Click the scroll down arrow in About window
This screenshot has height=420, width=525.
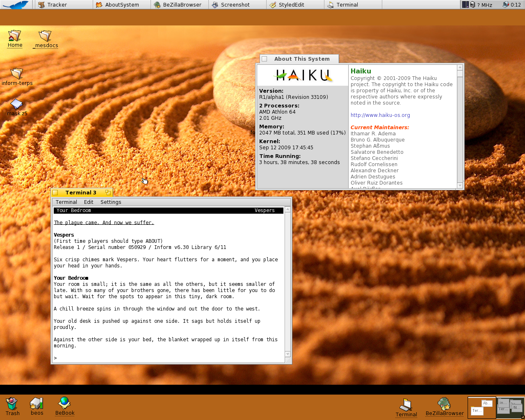(x=460, y=185)
